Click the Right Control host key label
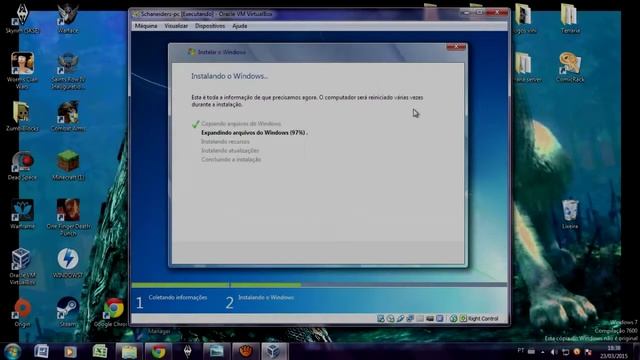 483,318
